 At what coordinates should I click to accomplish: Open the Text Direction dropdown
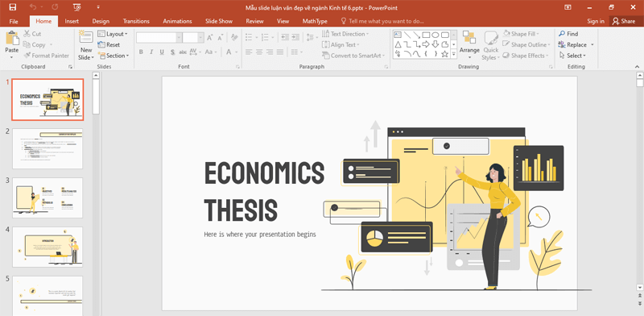[x=345, y=34]
